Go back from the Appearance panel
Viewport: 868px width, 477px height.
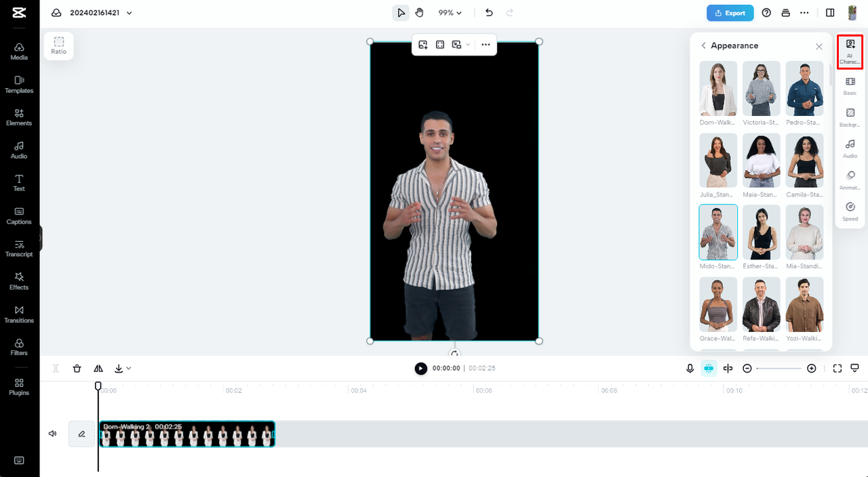[703, 46]
